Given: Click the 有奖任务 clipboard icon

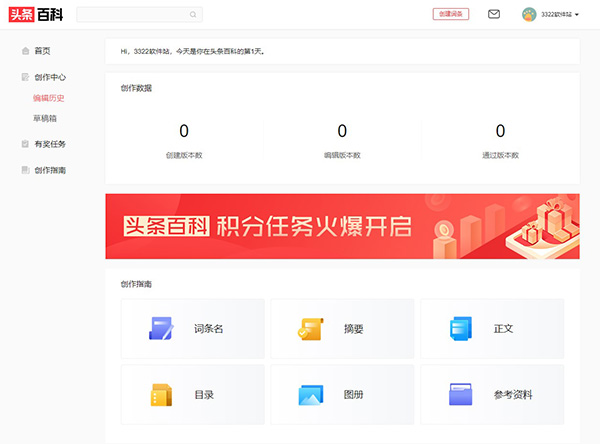Looking at the screenshot, I should point(25,144).
